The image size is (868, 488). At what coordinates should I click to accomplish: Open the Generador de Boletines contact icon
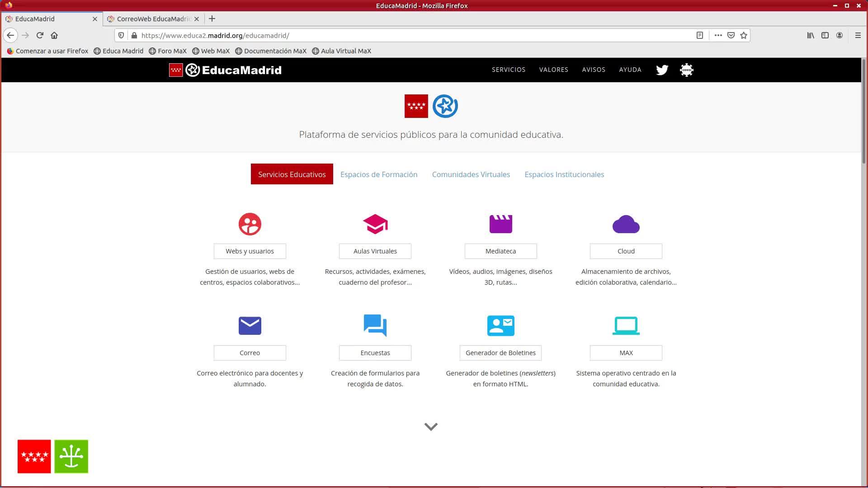pyautogui.click(x=500, y=325)
